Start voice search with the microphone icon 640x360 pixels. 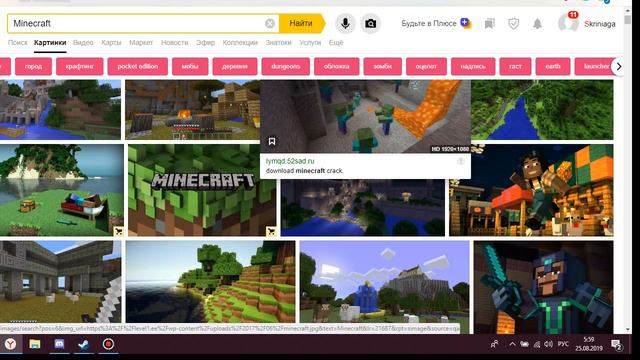345,24
